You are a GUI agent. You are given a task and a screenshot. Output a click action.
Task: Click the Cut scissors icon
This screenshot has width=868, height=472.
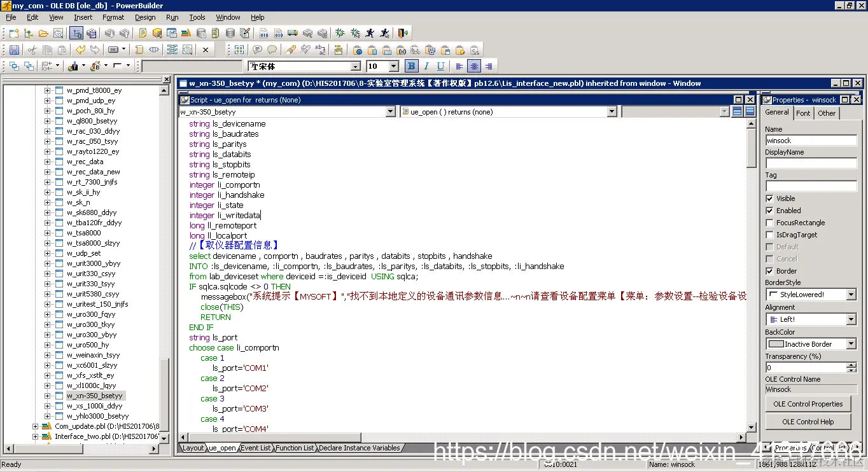pyautogui.click(x=32, y=50)
